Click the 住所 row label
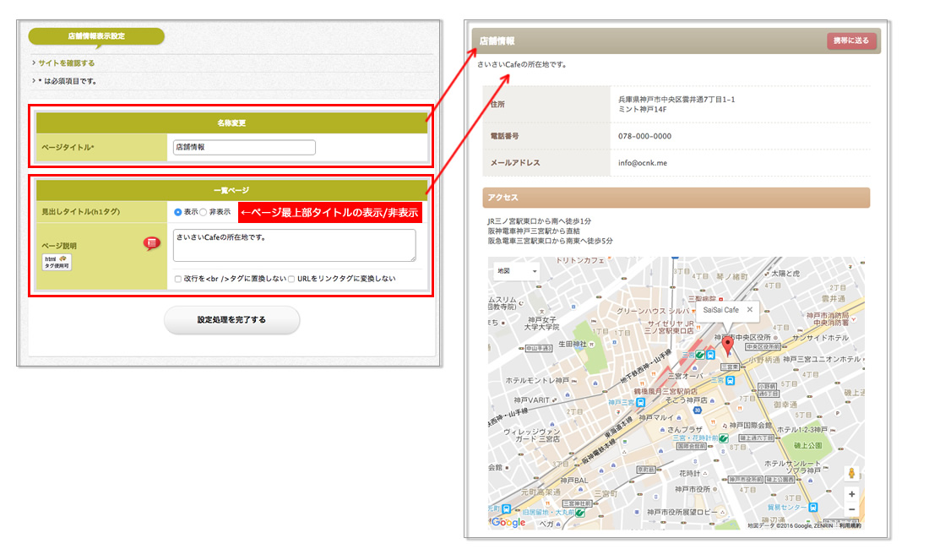 (497, 104)
